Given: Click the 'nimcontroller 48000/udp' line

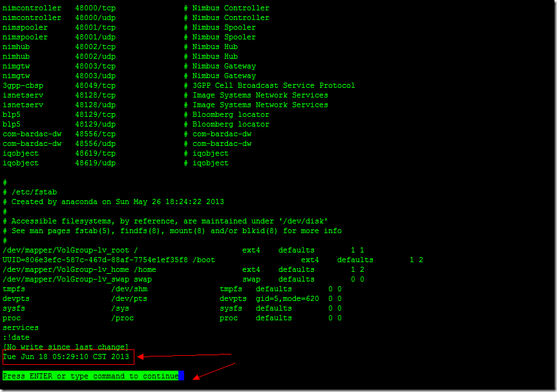Looking at the screenshot, I should click(x=136, y=17).
